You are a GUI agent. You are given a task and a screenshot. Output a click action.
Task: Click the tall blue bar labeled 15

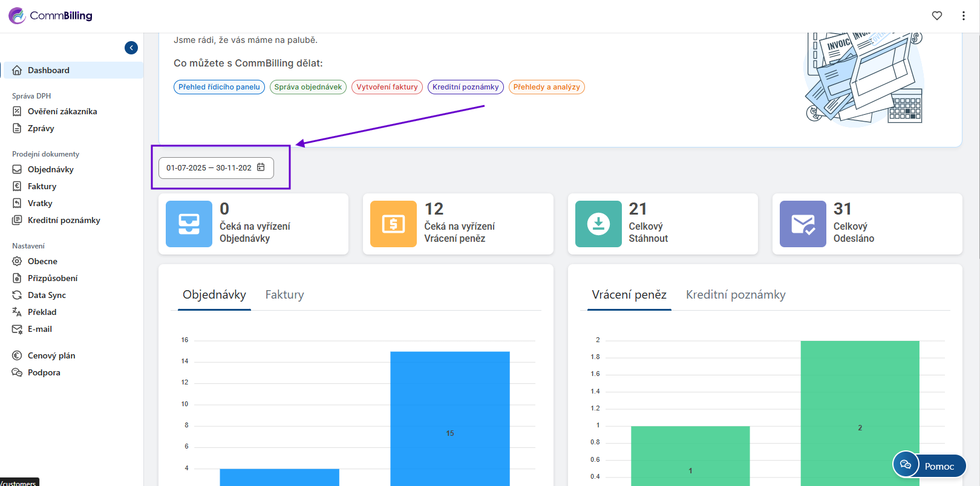tap(449, 417)
